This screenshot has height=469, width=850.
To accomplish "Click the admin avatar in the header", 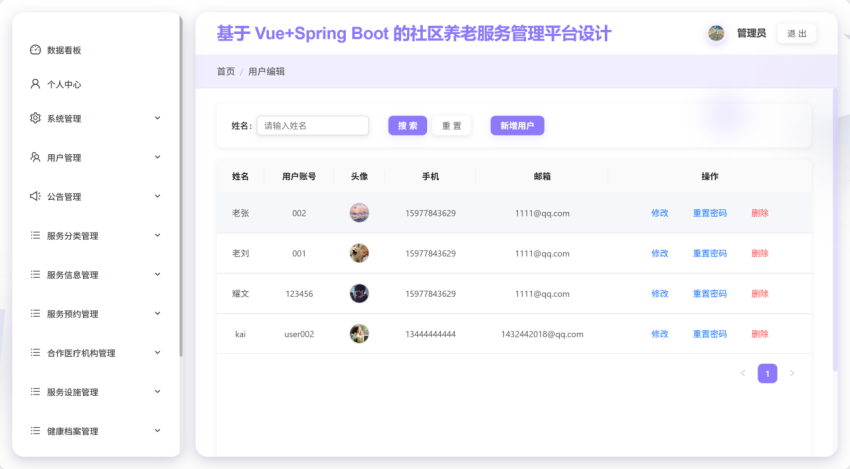I will click(x=716, y=33).
